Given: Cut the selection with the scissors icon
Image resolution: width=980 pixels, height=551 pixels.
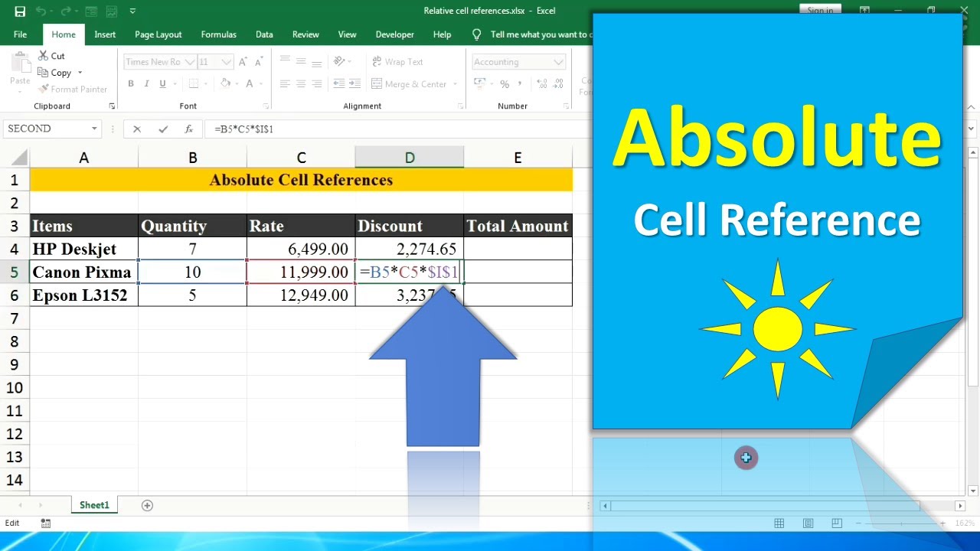Looking at the screenshot, I should tap(44, 56).
